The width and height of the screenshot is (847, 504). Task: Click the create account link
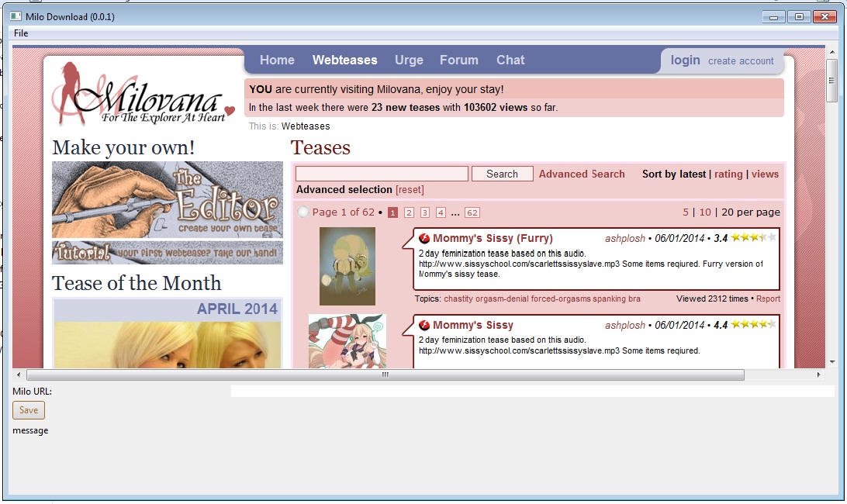[741, 61]
